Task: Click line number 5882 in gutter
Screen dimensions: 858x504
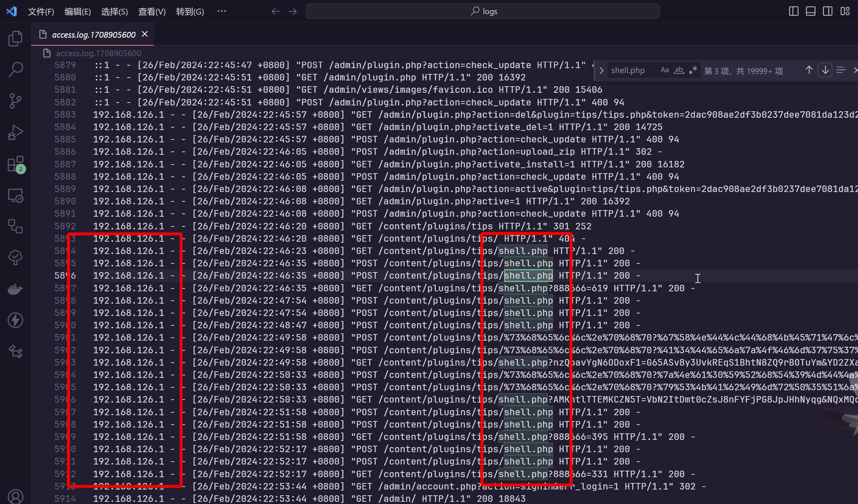Action: pos(65,103)
